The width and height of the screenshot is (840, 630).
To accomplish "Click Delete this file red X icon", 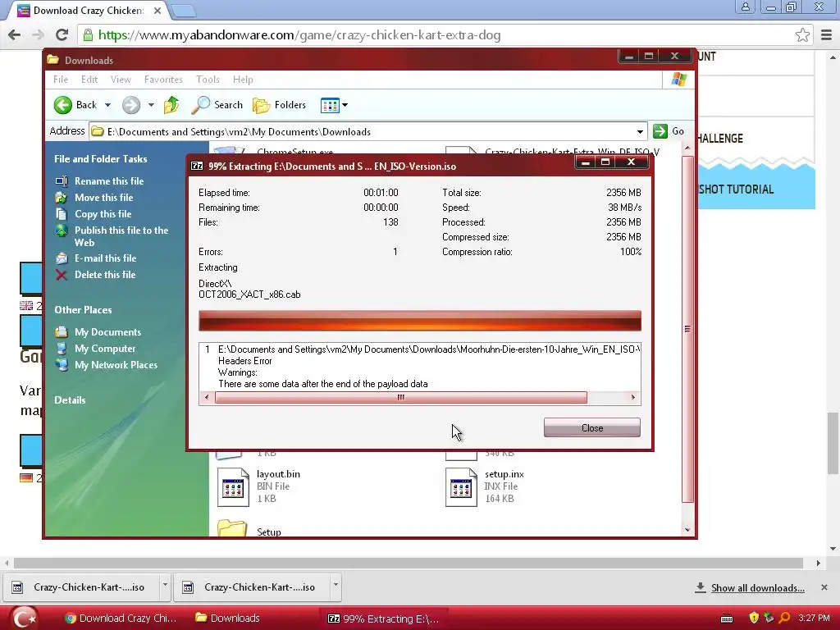I will (62, 275).
